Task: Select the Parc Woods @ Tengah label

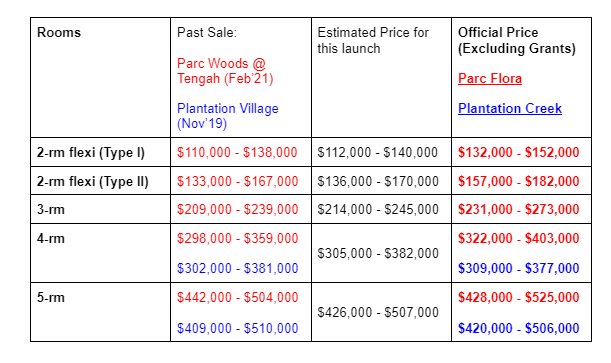Action: click(x=225, y=71)
